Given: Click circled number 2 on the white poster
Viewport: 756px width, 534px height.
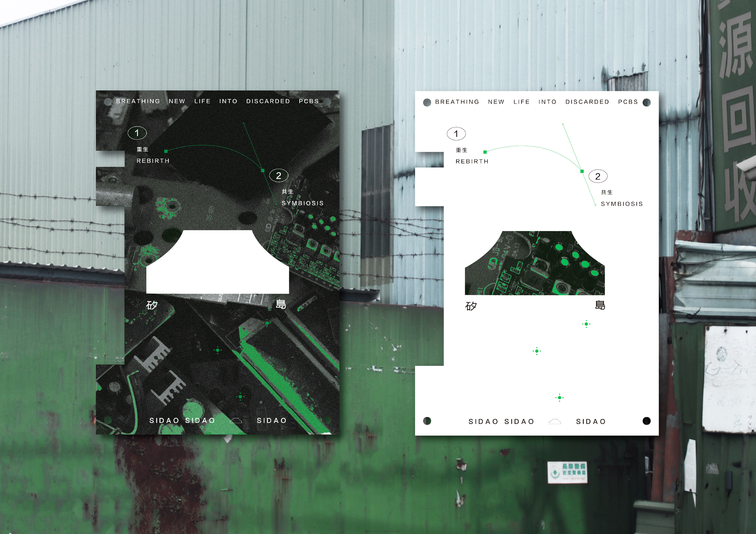Looking at the screenshot, I should pyautogui.click(x=598, y=176).
